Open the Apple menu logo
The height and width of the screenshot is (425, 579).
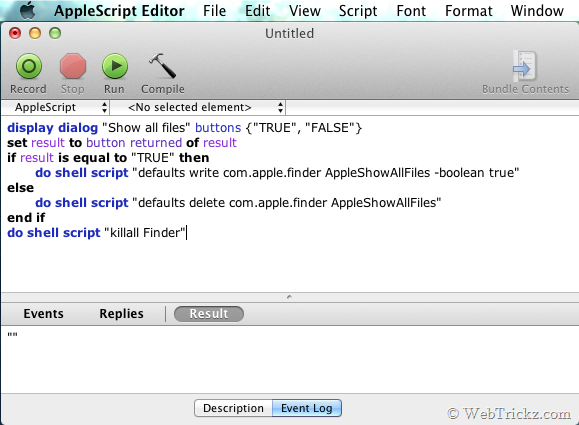(x=28, y=10)
